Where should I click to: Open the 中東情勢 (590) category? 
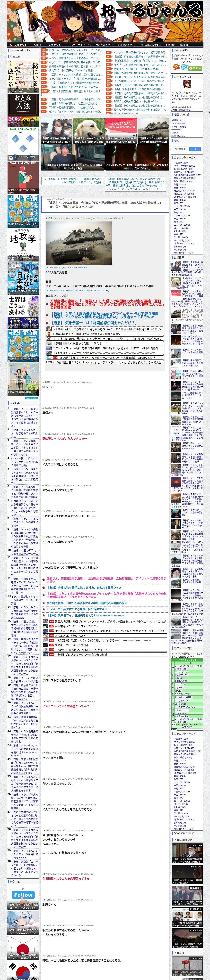(x=181, y=163)
